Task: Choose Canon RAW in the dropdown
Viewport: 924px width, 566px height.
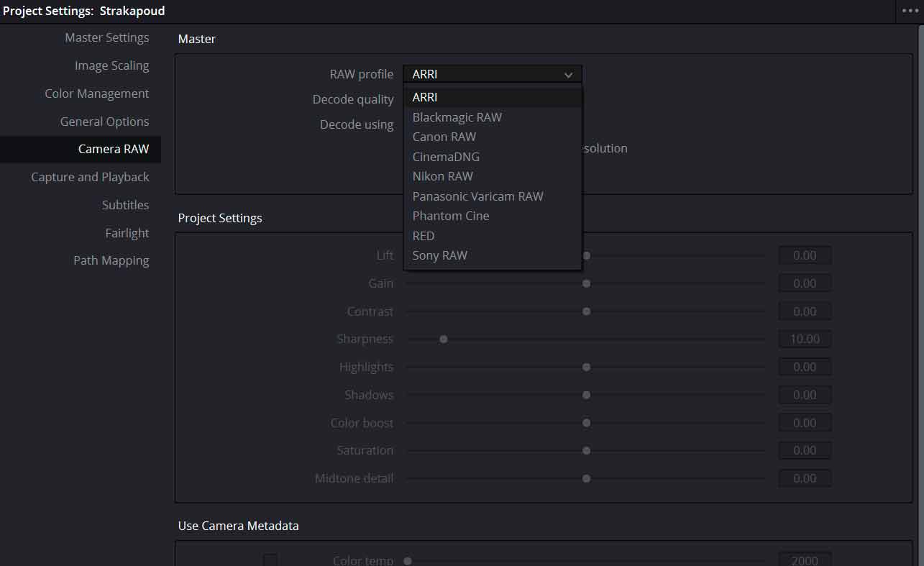Action: pos(444,137)
